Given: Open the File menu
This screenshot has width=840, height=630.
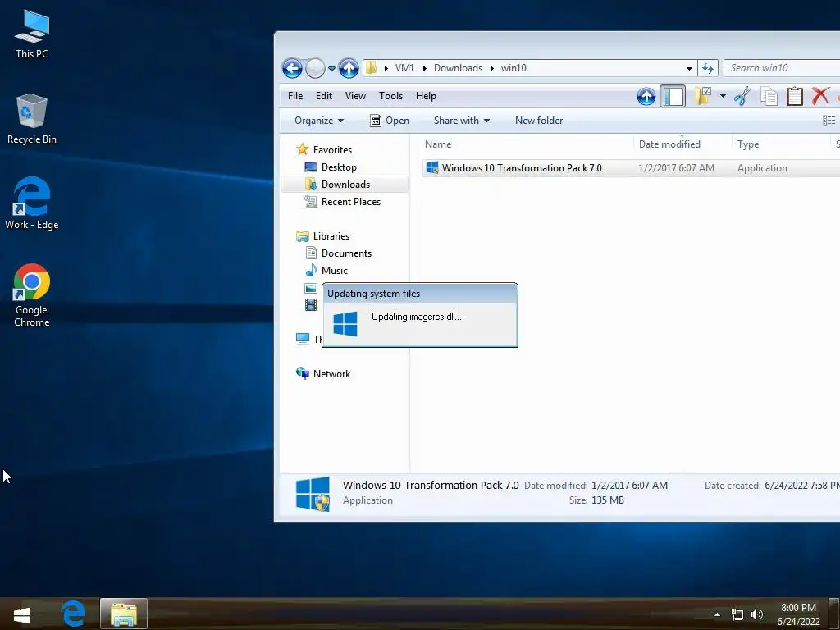Looking at the screenshot, I should point(295,96).
